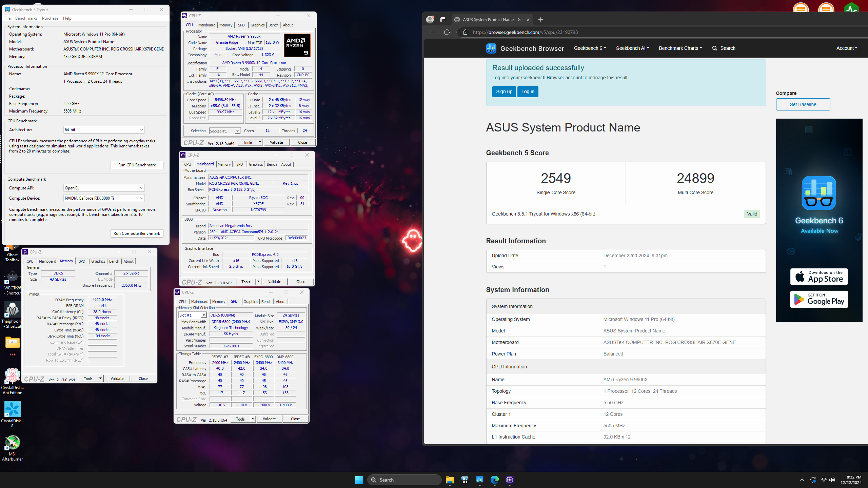Click Core Speed value 5498.89 MHz
Viewport: 868px width, 488px height.
click(x=225, y=100)
